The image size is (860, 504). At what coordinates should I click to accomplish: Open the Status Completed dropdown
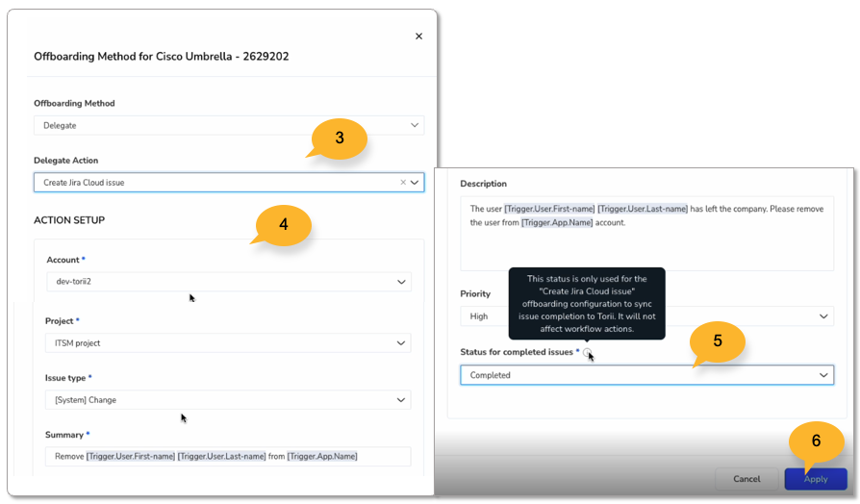tap(646, 375)
